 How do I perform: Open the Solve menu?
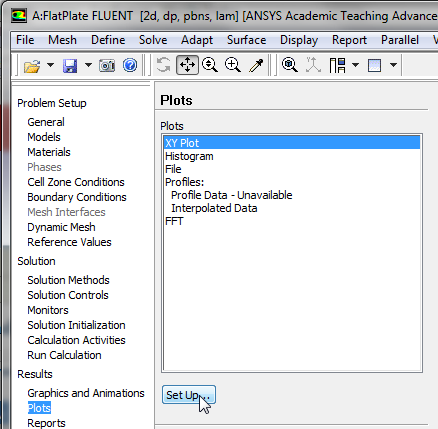[153, 40]
